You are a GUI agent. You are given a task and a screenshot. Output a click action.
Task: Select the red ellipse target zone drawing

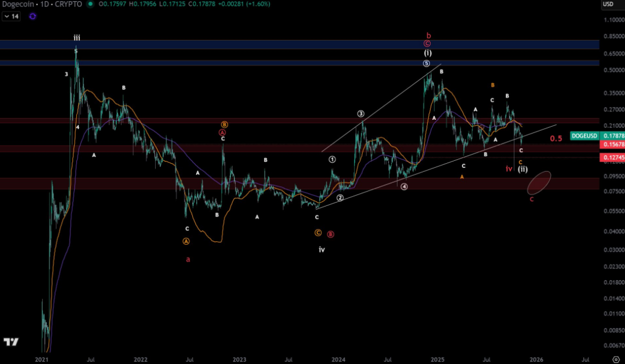tap(539, 183)
